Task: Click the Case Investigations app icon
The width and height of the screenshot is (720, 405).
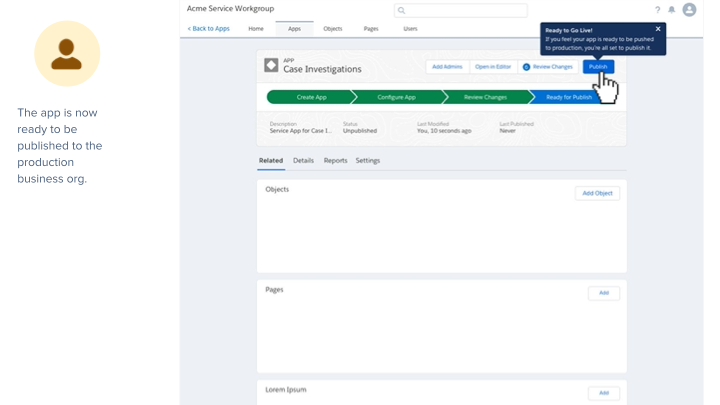Action: [x=271, y=65]
